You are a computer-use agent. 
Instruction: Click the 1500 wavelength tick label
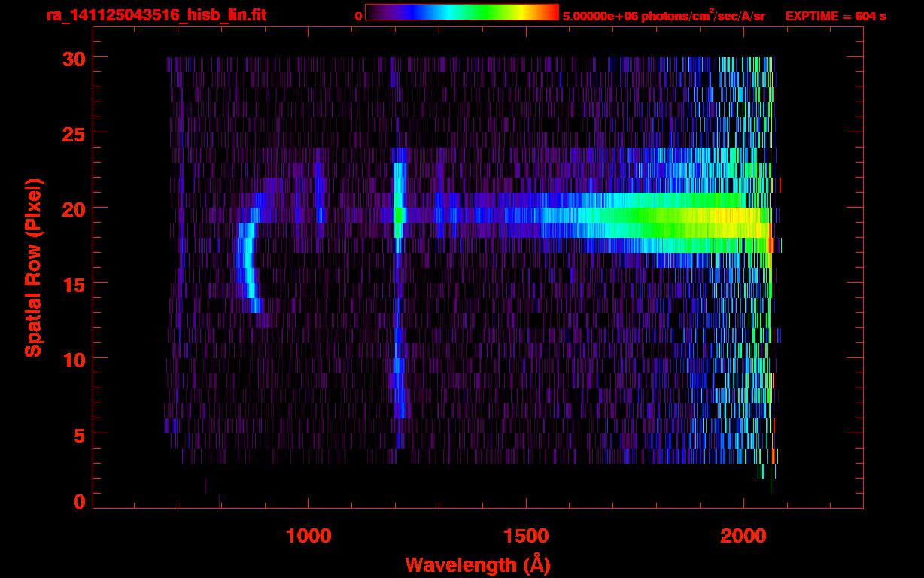click(526, 536)
